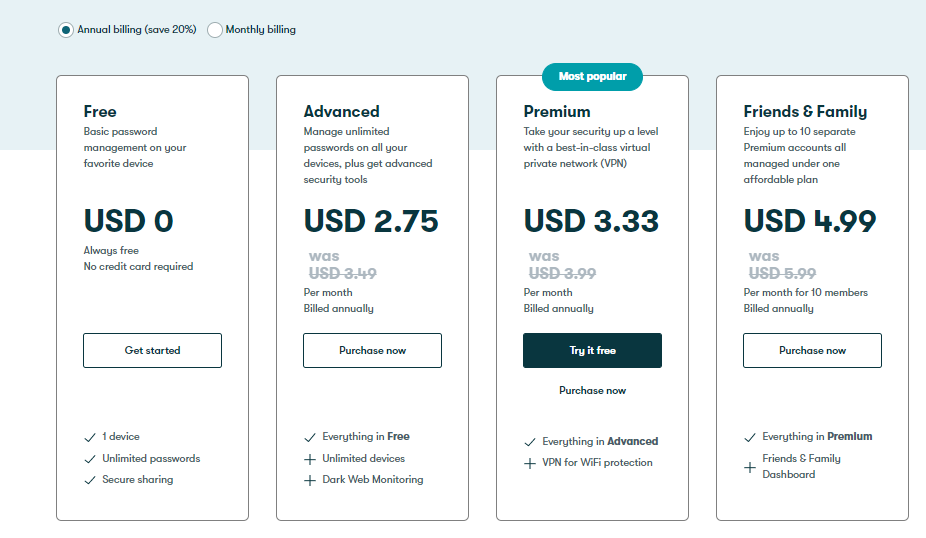Purchase the Advanced plan now
The height and width of the screenshot is (538, 926).
click(x=372, y=351)
